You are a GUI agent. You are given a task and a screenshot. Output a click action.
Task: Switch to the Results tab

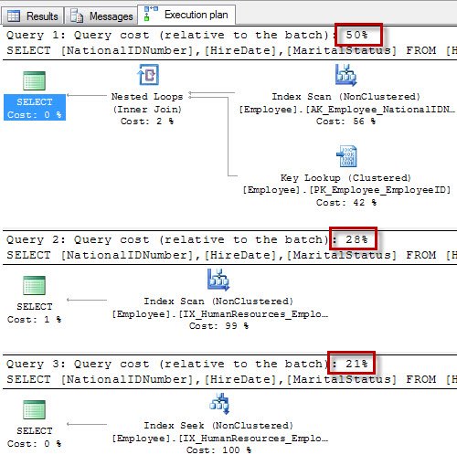click(x=32, y=16)
